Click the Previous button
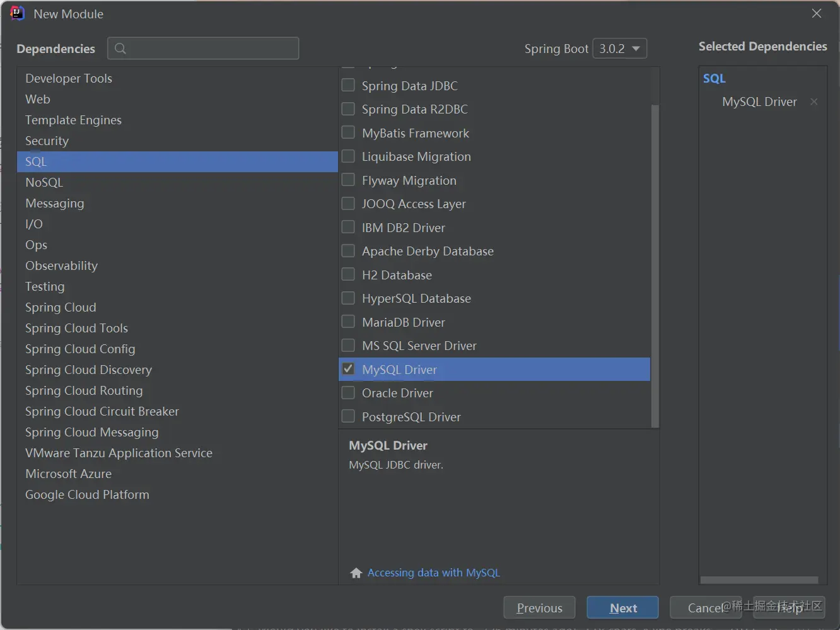Viewport: 840px width, 630px height. point(539,608)
